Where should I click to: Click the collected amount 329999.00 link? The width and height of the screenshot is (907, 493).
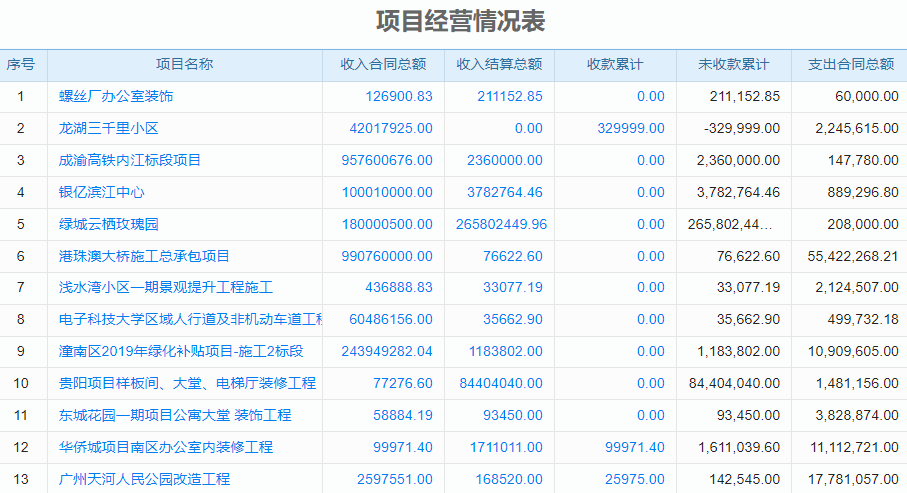631,128
